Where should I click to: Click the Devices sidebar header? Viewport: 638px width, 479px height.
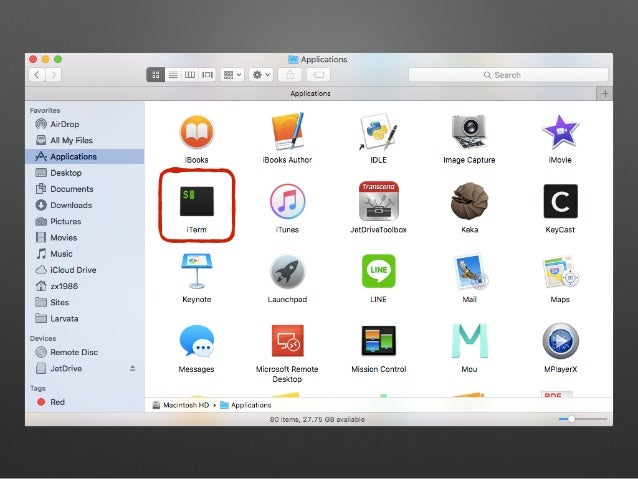pos(43,339)
